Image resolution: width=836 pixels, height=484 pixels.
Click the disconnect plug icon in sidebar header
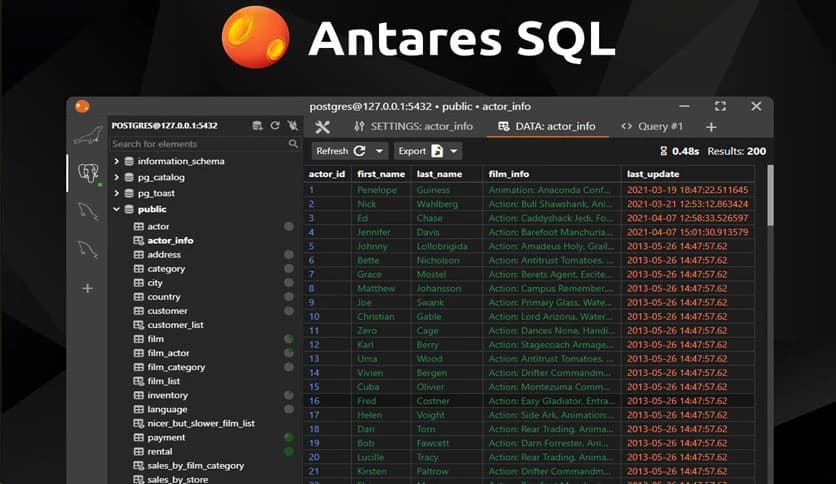pos(292,126)
